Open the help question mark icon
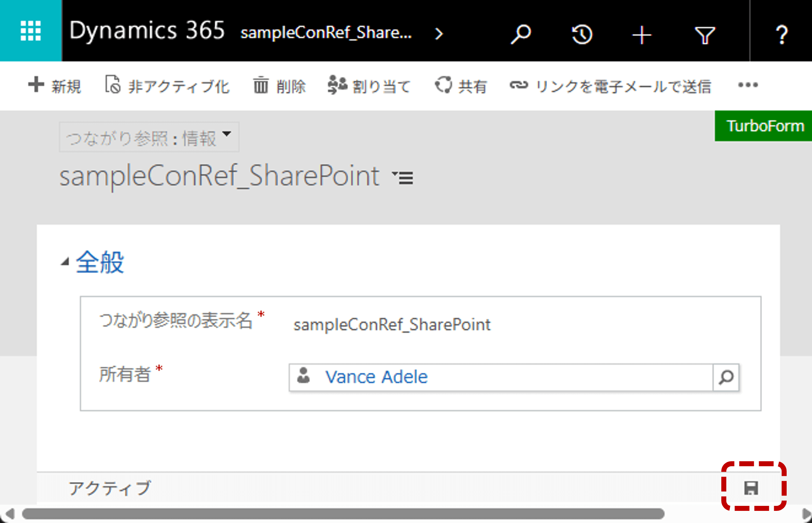Viewport: 812px width, 523px height. point(781,35)
